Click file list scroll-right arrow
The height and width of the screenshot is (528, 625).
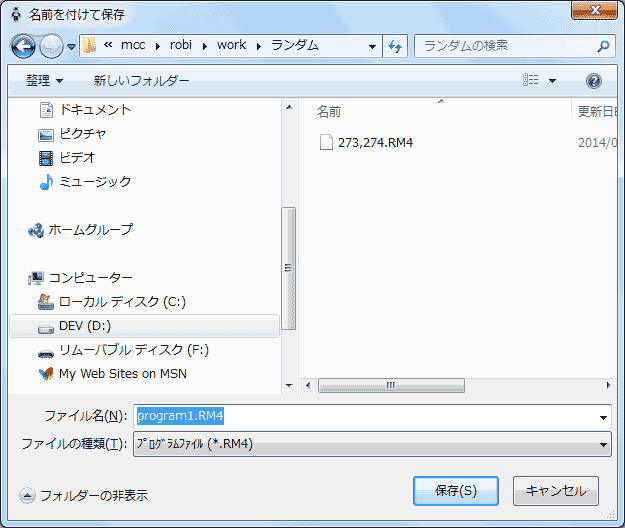coord(608,385)
